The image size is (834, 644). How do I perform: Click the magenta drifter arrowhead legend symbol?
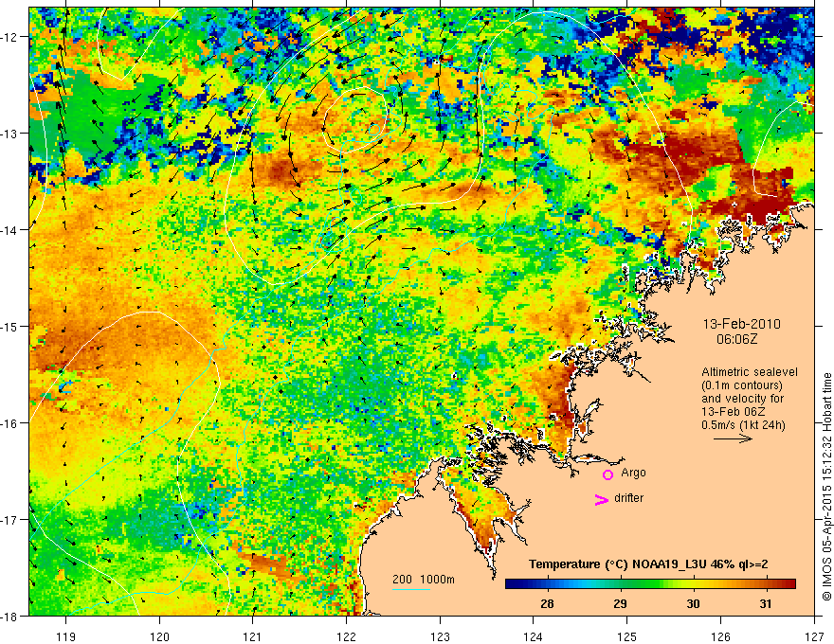(602, 499)
